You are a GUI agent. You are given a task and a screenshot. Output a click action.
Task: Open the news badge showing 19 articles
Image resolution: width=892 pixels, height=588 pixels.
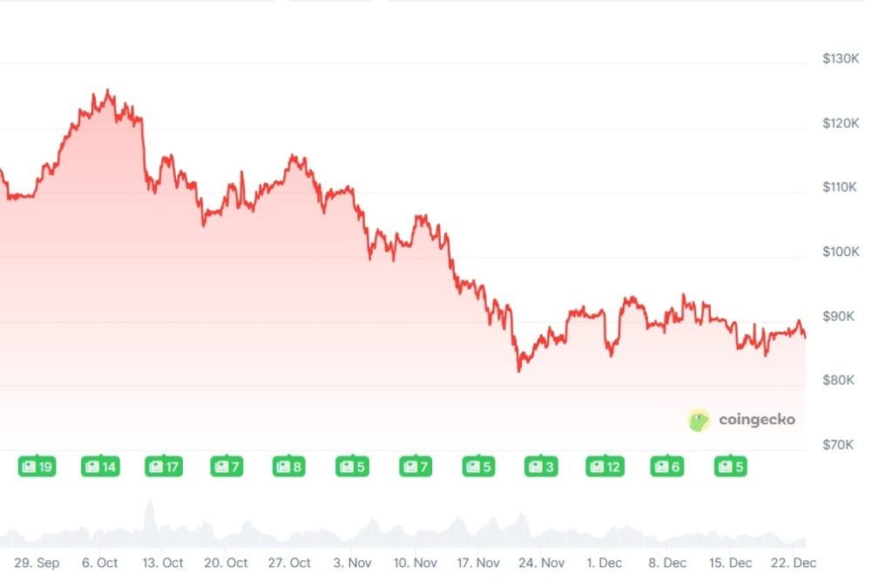(37, 467)
